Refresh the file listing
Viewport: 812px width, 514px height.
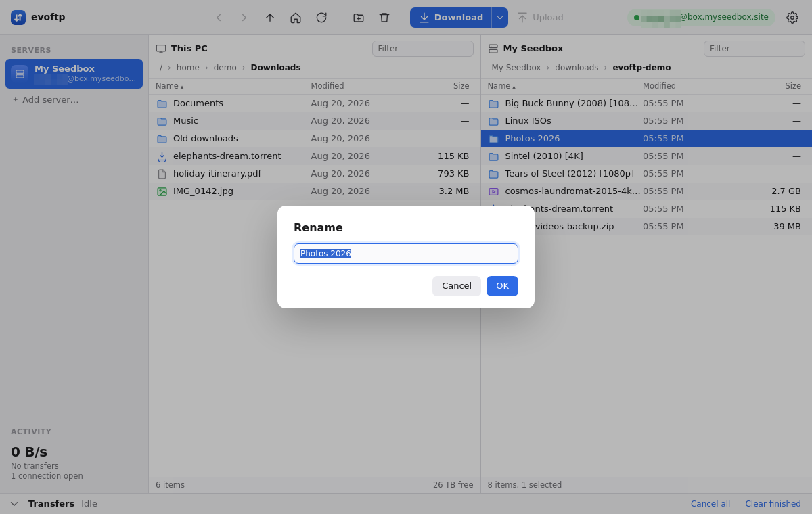click(321, 18)
